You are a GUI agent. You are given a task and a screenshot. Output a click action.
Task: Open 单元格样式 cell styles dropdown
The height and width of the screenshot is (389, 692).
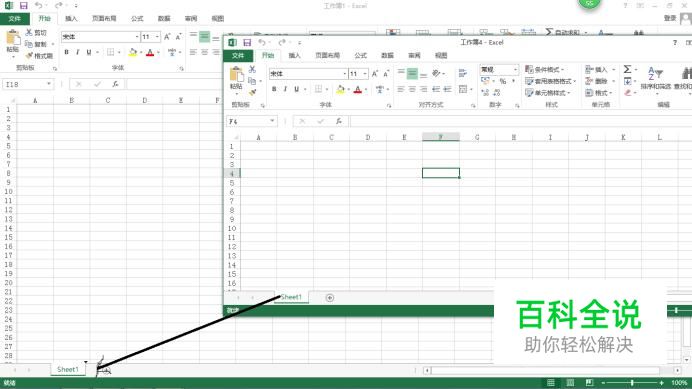[x=548, y=93]
